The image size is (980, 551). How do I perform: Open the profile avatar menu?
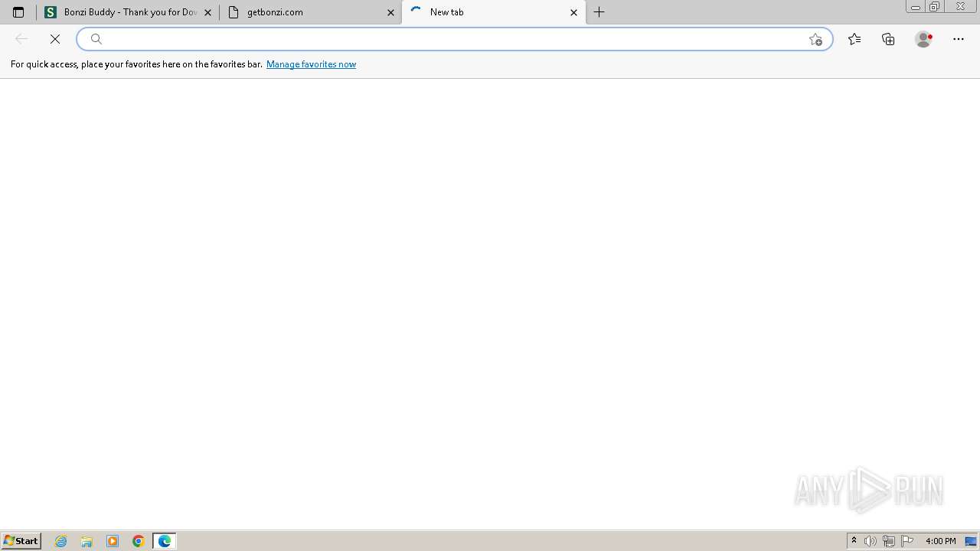coord(923,39)
